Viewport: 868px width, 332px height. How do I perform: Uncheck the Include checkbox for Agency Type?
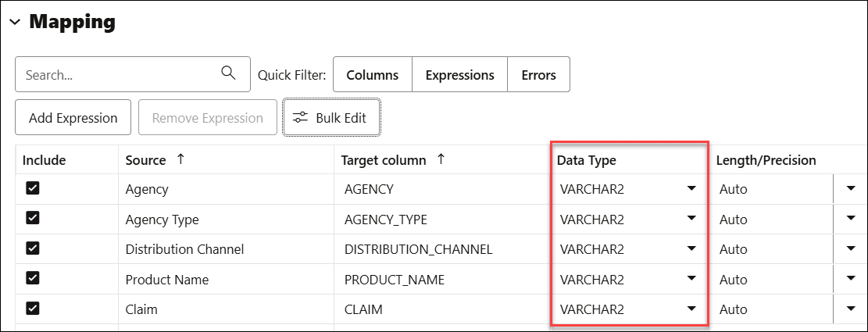click(x=33, y=219)
